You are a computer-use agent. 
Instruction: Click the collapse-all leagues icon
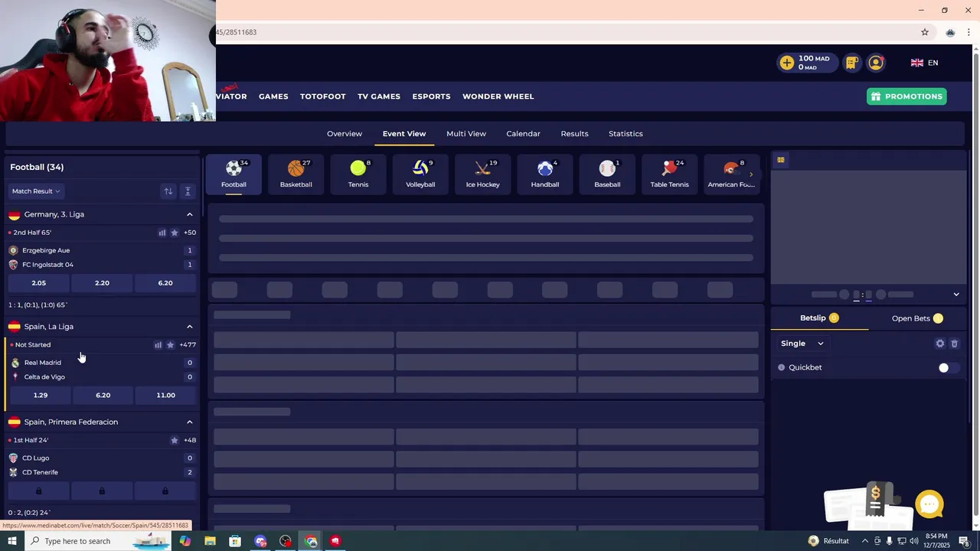tap(188, 191)
